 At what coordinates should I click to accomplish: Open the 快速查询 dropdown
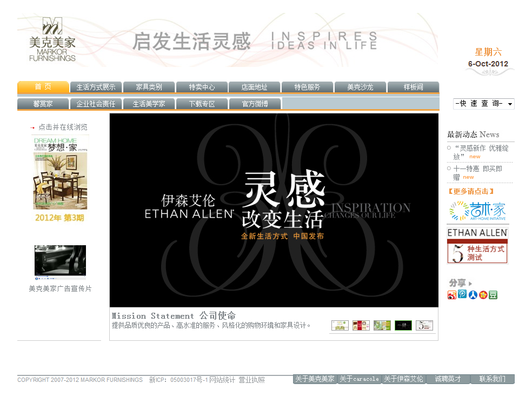click(483, 104)
